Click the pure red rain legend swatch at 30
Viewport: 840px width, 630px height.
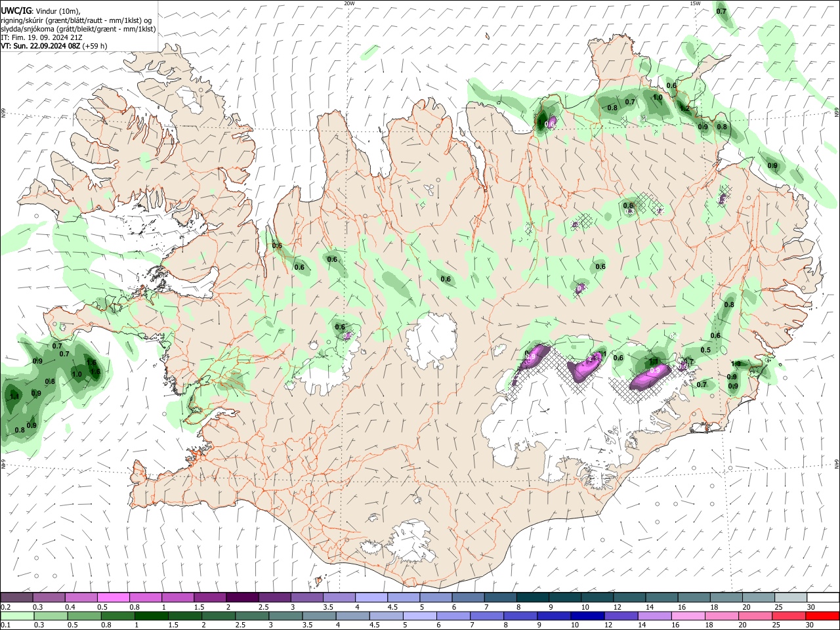click(822, 616)
